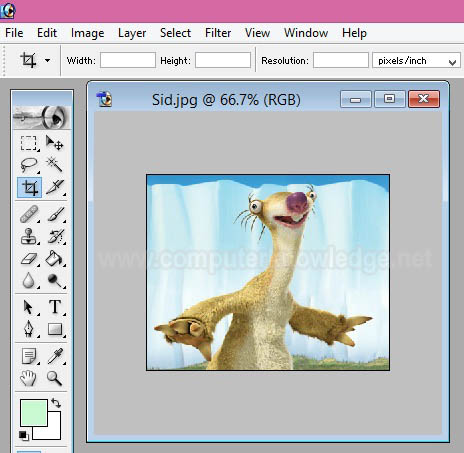
Task: Select the Healing Brush tool
Action: (x=29, y=214)
